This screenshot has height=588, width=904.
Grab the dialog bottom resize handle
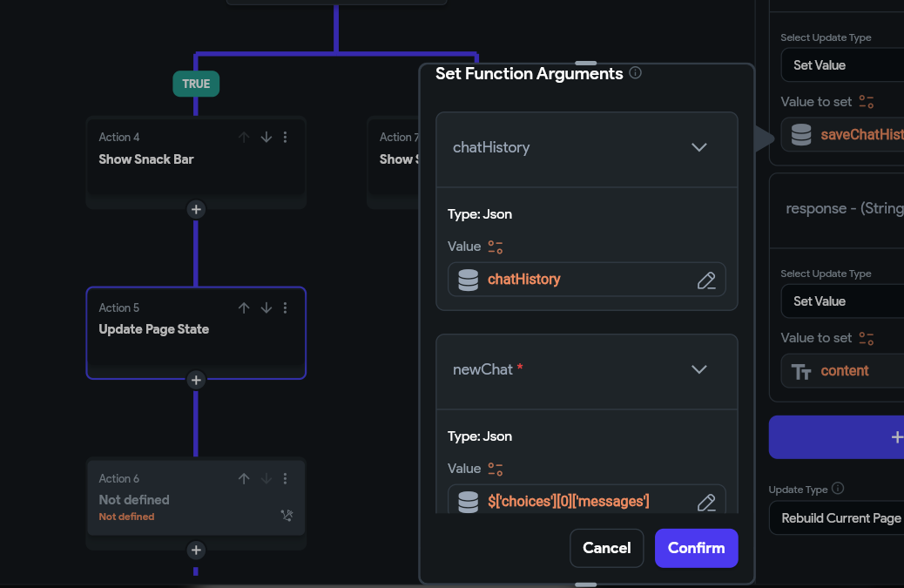pos(586,584)
